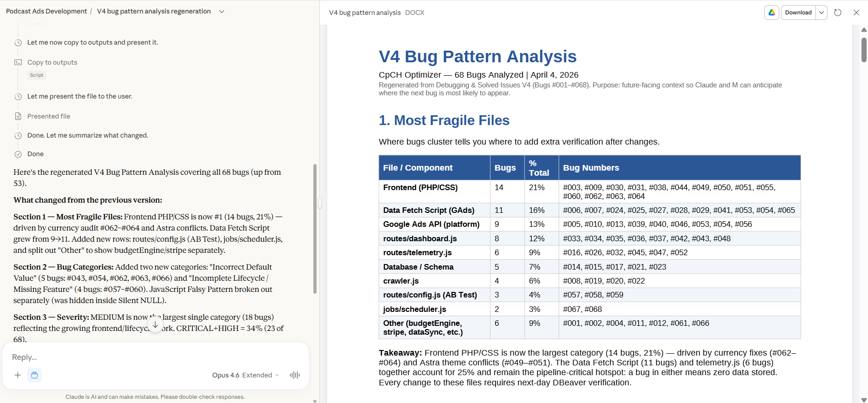Expand the conversation title chevron menu
Screen dimensions: 868x403
pyautogui.click(x=222, y=12)
